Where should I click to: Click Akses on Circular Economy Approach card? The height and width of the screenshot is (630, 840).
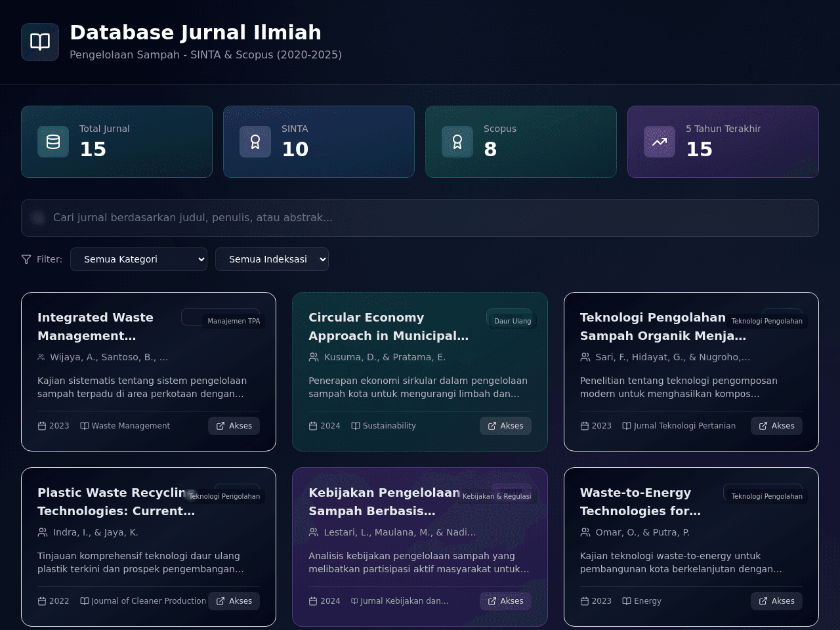pos(505,426)
